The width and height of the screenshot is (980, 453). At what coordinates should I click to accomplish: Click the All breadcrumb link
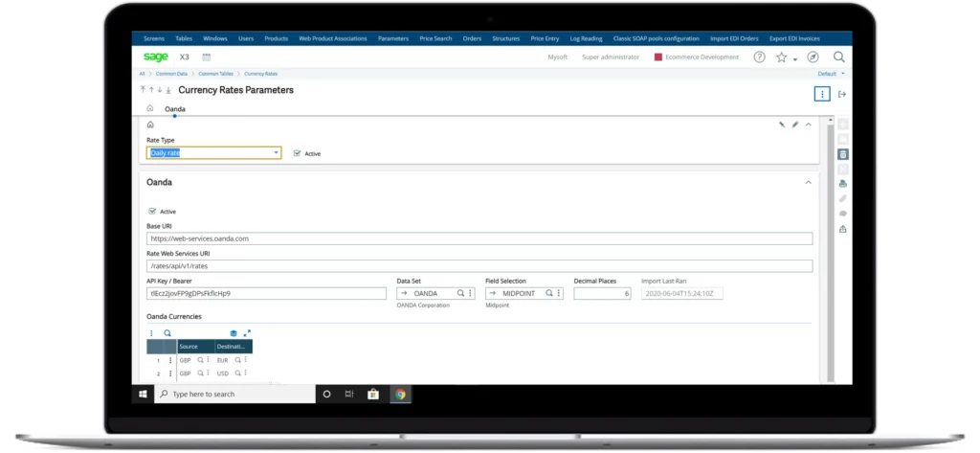pos(142,74)
